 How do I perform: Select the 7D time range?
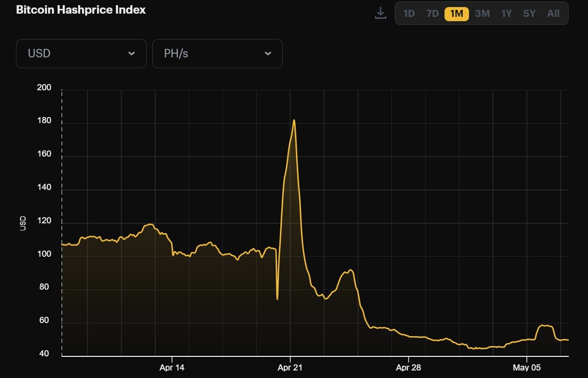tap(432, 14)
